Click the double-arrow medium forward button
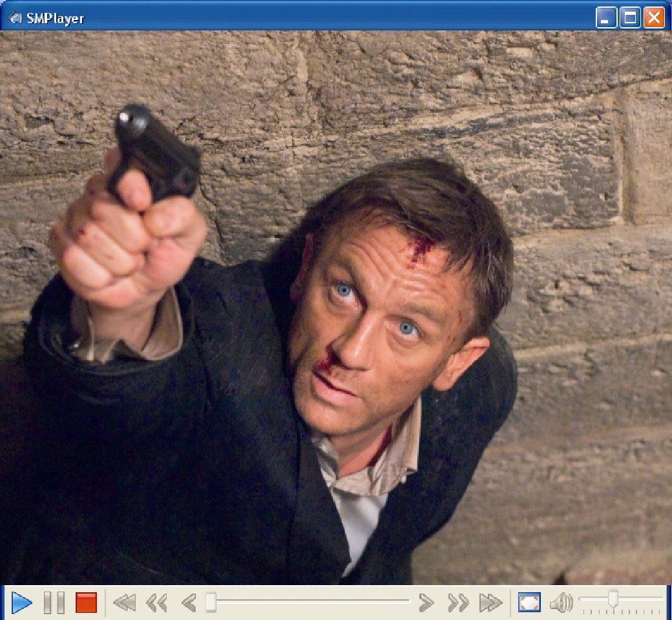 [x=458, y=603]
